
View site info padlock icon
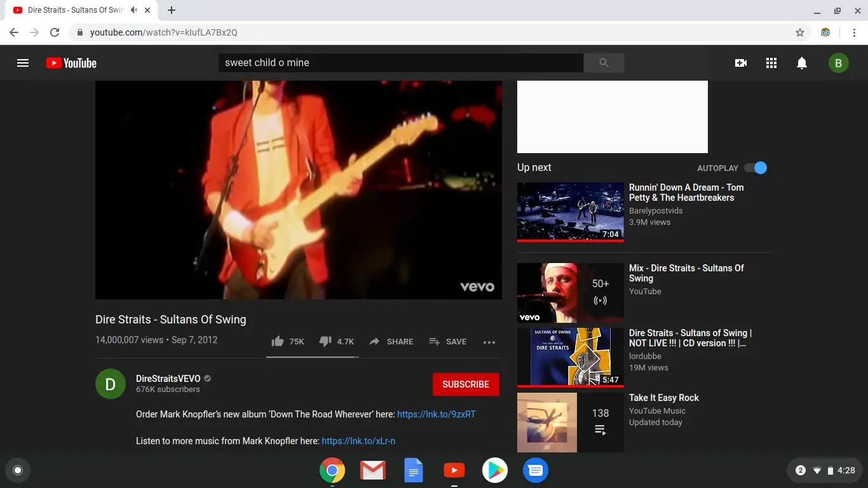[x=79, y=32]
